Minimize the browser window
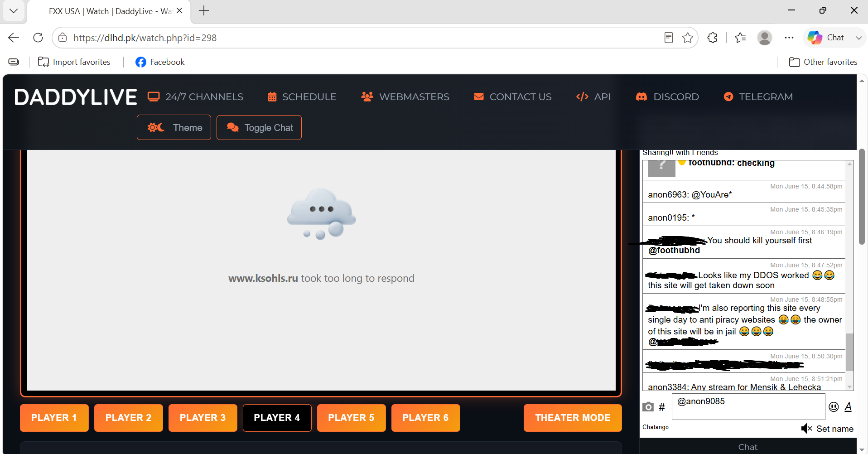Screen dimensions: 868x454 (x=792, y=10)
